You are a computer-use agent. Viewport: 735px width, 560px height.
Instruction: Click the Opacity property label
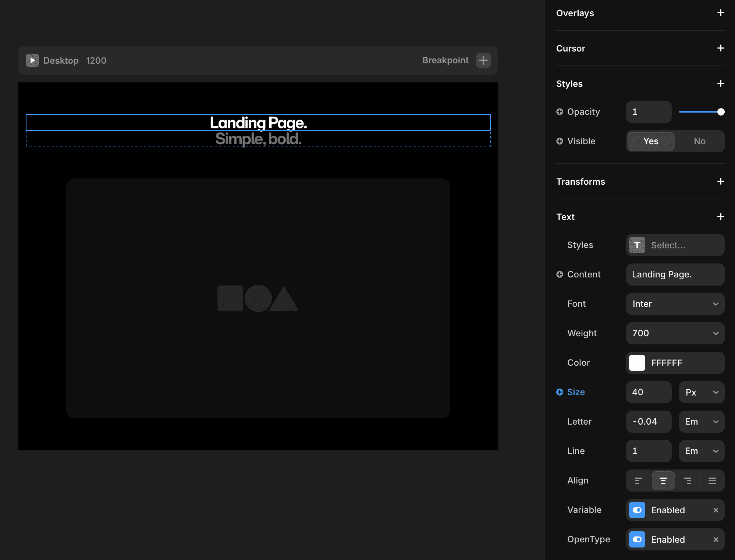[583, 112]
